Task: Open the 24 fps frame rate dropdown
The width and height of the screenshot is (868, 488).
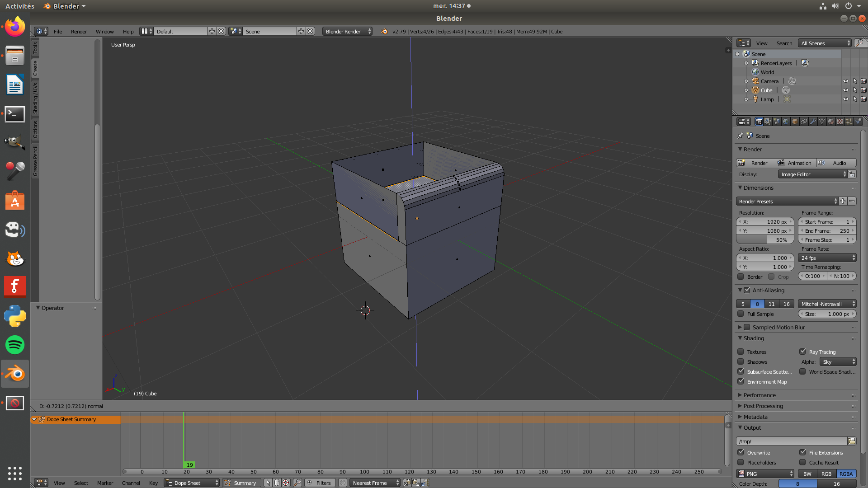Action: tap(827, 258)
